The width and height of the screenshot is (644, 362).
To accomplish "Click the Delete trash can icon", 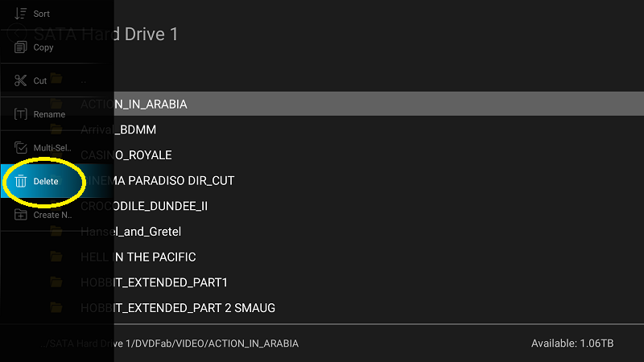I will [x=20, y=181].
